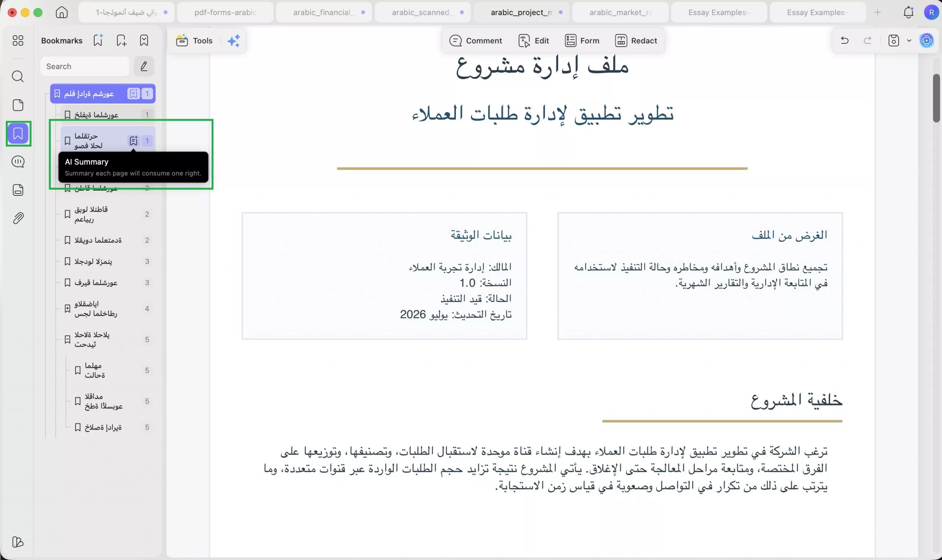This screenshot has width=942, height=560.
Task: Open the search panel in left sidebar
Action: tap(18, 77)
